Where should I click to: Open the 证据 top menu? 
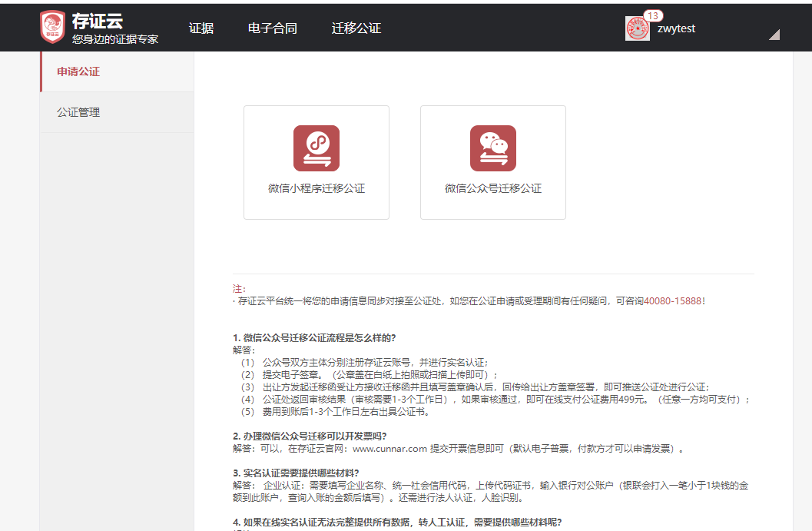click(x=201, y=28)
